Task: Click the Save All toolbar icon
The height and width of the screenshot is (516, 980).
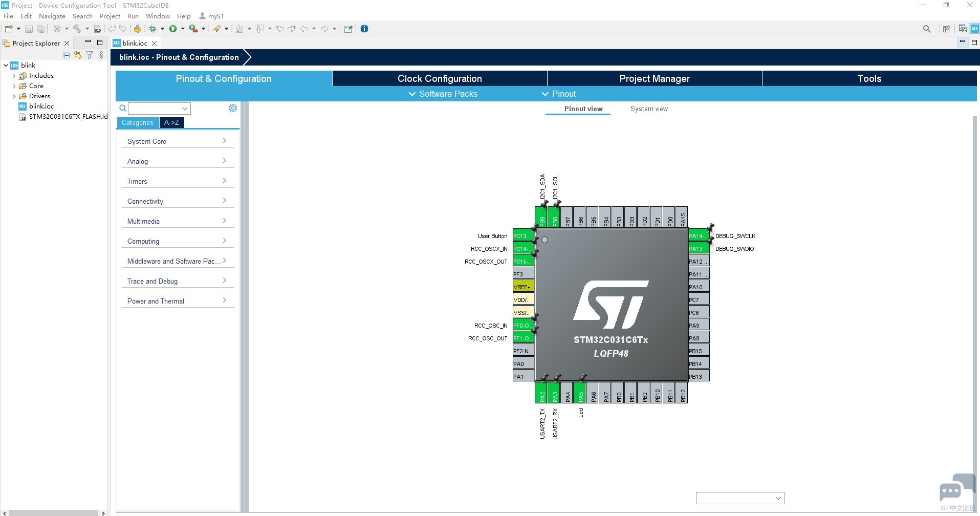Action: click(x=40, y=29)
